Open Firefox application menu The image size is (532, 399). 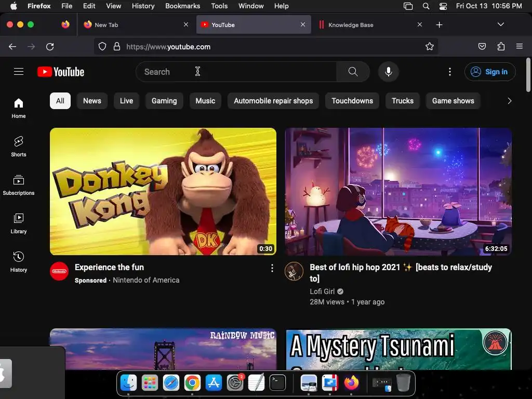click(x=519, y=46)
